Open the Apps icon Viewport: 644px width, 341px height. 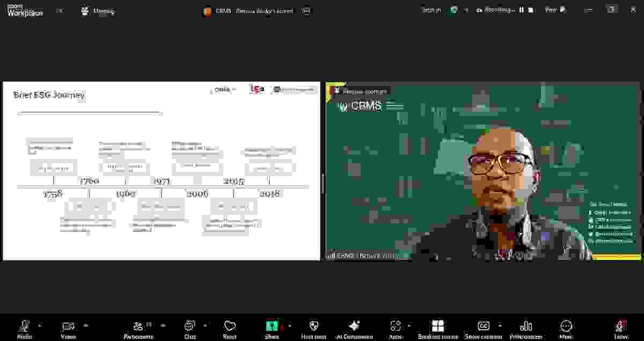click(396, 329)
